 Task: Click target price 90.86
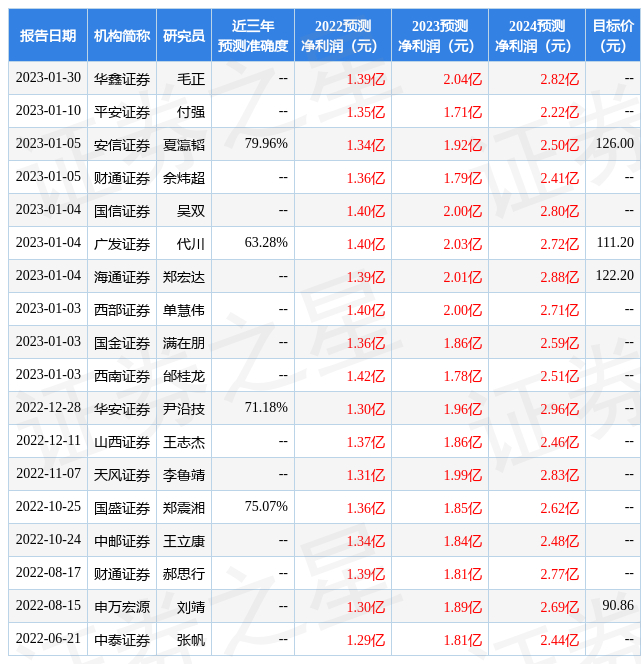click(618, 606)
